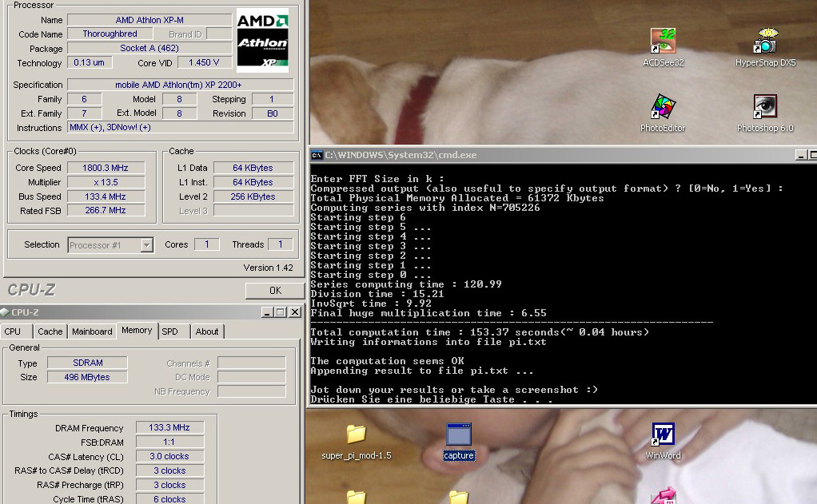This screenshot has height=504, width=817.
Task: Open the PhotoEditor desktop icon
Action: click(663, 113)
